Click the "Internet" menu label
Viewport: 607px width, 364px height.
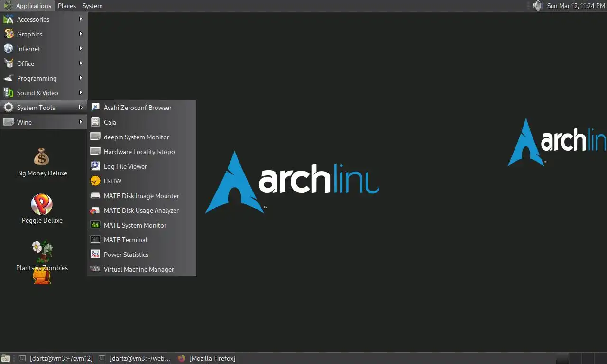pyautogui.click(x=28, y=49)
